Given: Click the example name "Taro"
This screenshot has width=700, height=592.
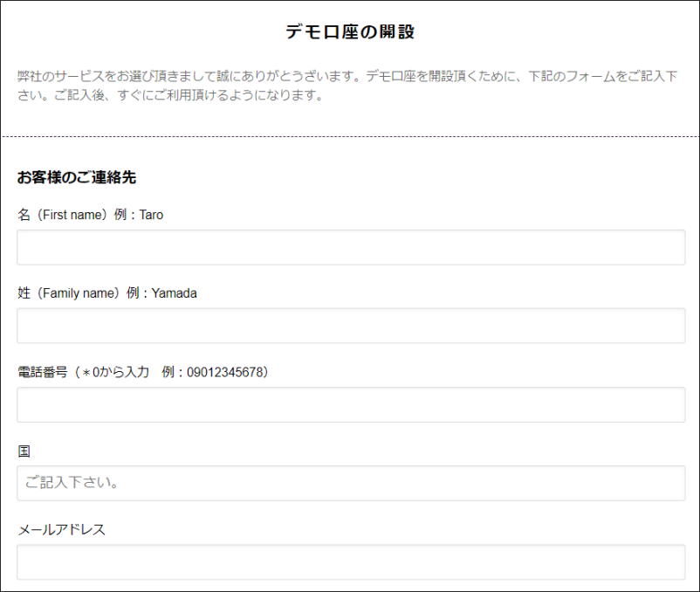Looking at the screenshot, I should [x=151, y=215].
